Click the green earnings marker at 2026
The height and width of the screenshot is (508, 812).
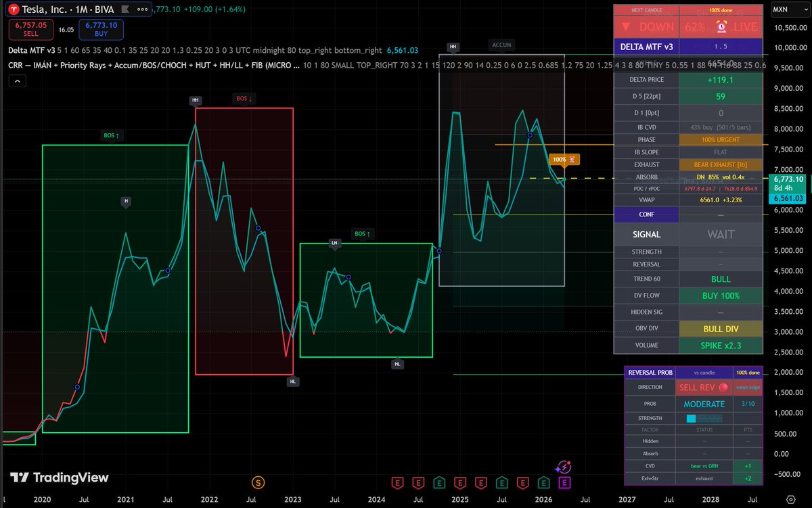pos(543,482)
